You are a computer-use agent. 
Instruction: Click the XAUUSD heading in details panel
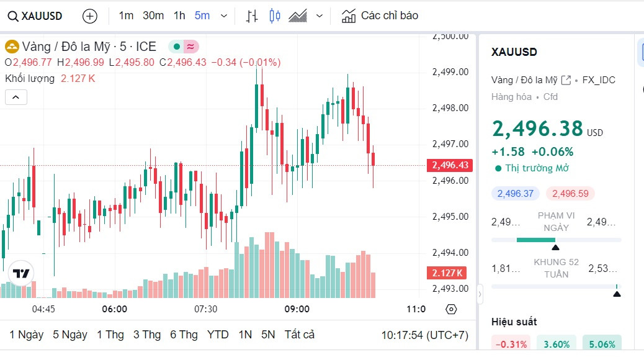point(514,52)
